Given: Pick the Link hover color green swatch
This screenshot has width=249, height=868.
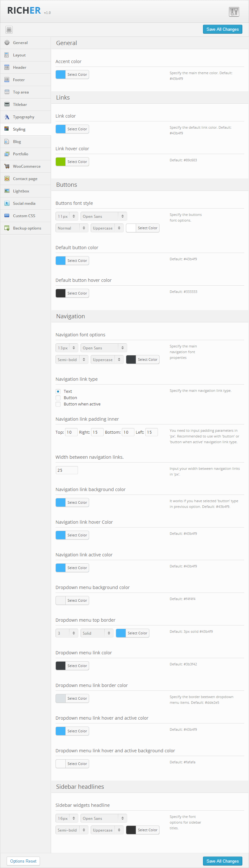Looking at the screenshot, I should (x=61, y=162).
